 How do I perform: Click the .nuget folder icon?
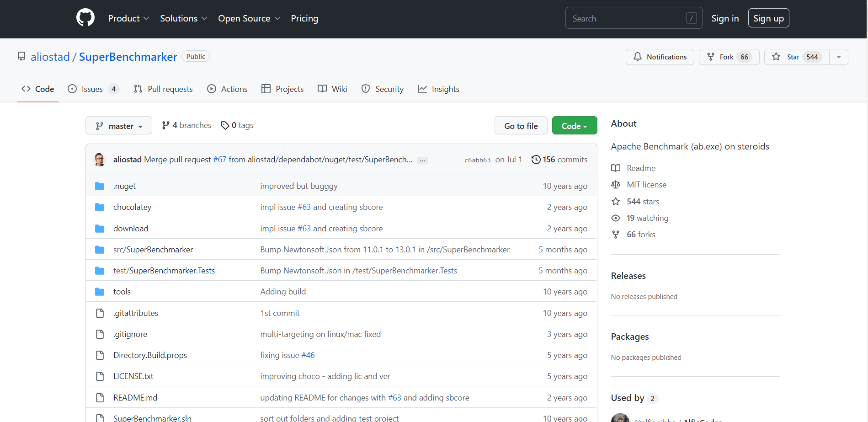coord(100,186)
